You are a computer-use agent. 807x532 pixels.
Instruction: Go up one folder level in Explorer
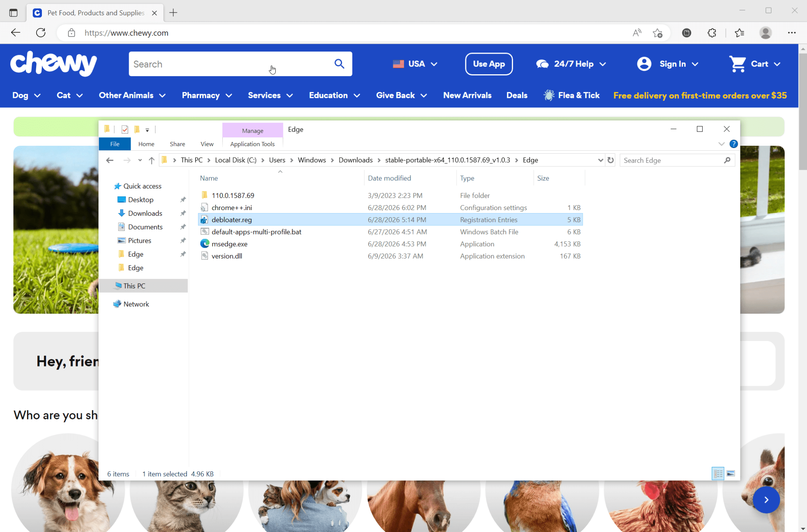click(x=152, y=160)
